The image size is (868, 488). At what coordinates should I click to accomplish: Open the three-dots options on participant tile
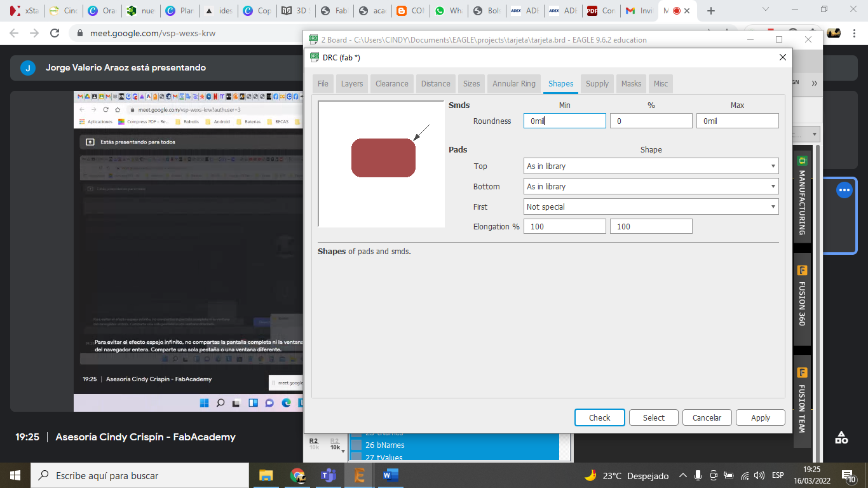[x=844, y=190]
